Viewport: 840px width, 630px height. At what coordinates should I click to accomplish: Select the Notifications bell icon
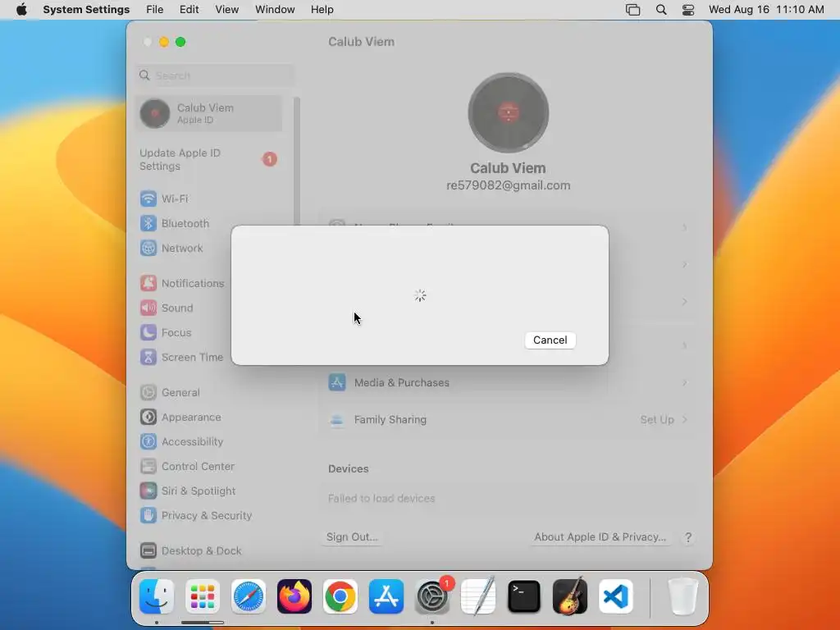click(148, 283)
